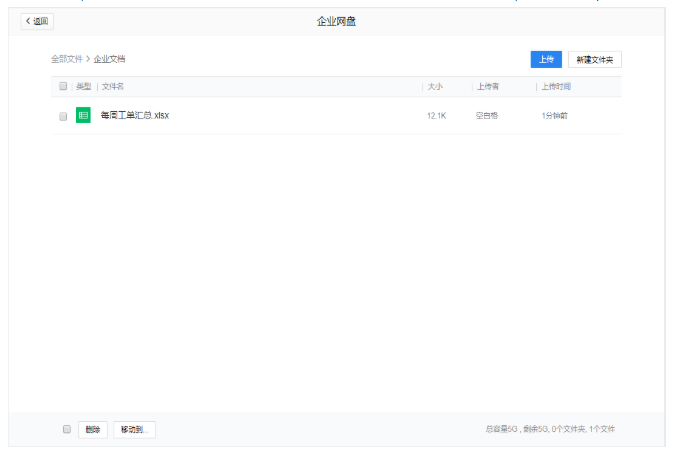Navigate to 全部文件 in the breadcrumb
The width and height of the screenshot is (675, 467).
(67, 60)
